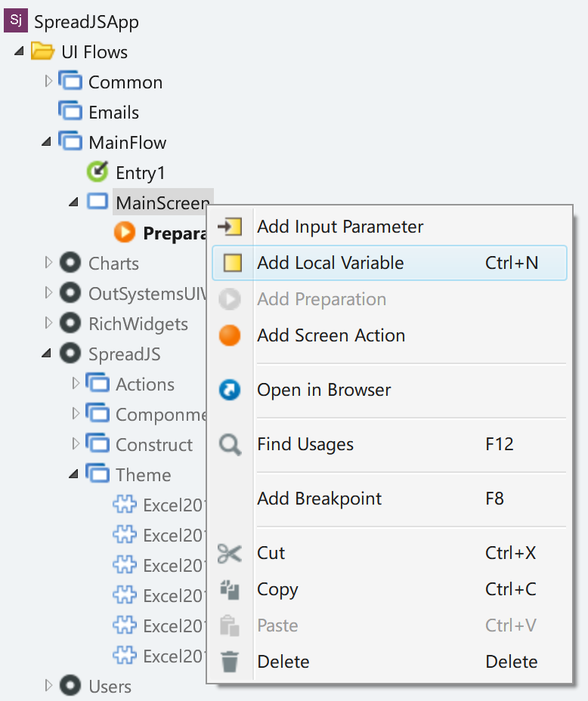Click the Theme flow icon
Screen dimensions: 588x701
pyautogui.click(x=97, y=474)
